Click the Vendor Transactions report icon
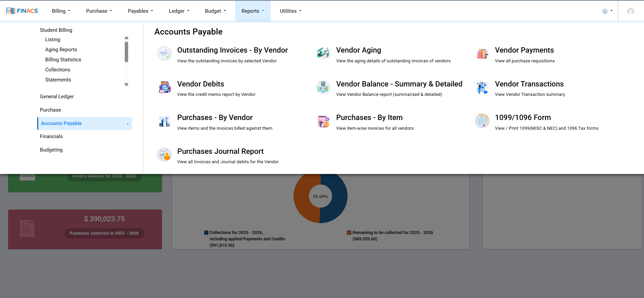Image resolution: width=644 pixels, height=298 pixels. tap(482, 87)
